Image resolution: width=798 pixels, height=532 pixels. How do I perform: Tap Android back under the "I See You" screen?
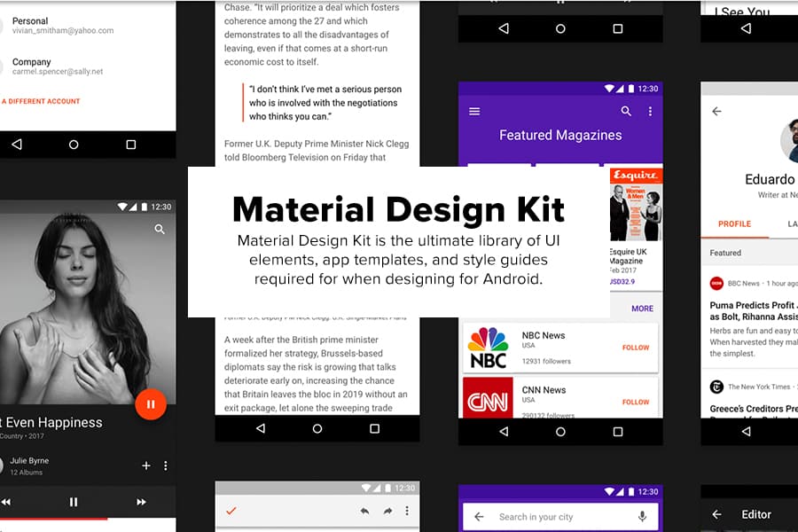click(746, 28)
